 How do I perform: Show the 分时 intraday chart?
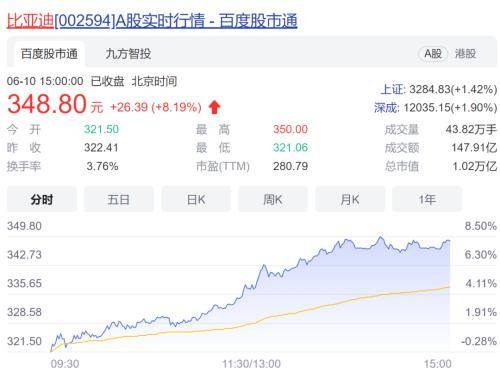point(42,200)
